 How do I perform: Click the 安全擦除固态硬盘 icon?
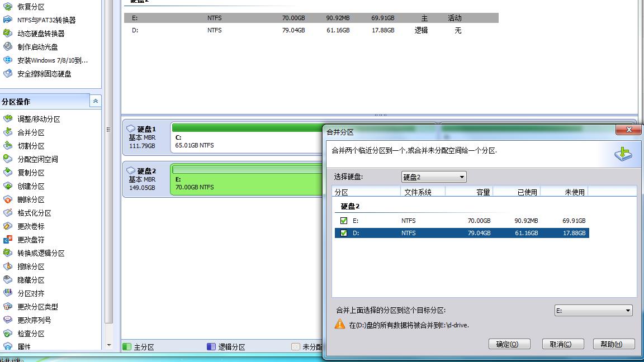click(8, 74)
